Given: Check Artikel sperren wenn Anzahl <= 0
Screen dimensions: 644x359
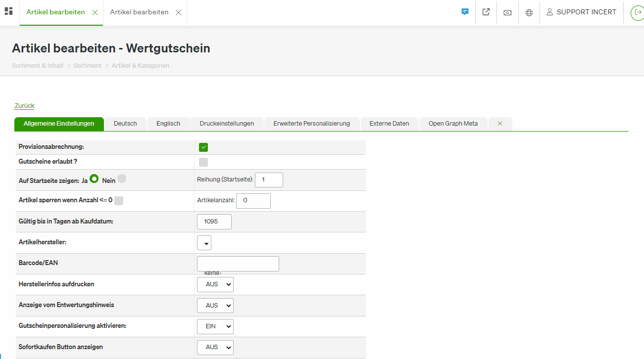Looking at the screenshot, I should [x=119, y=201].
